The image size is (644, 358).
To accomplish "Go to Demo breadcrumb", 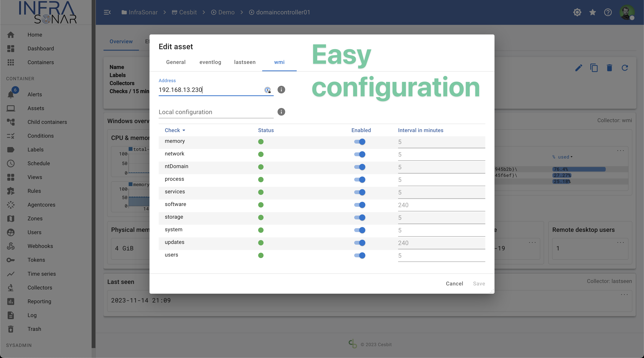I will [x=223, y=12].
